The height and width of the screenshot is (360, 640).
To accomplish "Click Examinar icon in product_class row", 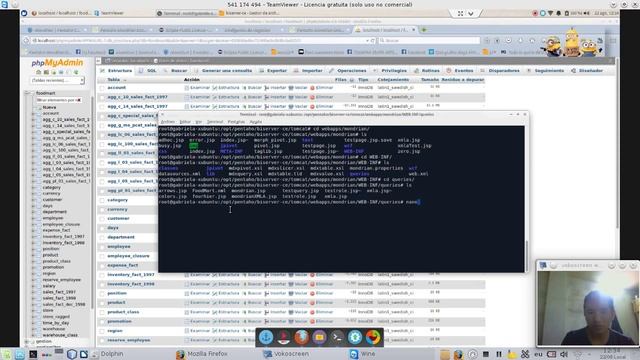I will click(x=187, y=312).
